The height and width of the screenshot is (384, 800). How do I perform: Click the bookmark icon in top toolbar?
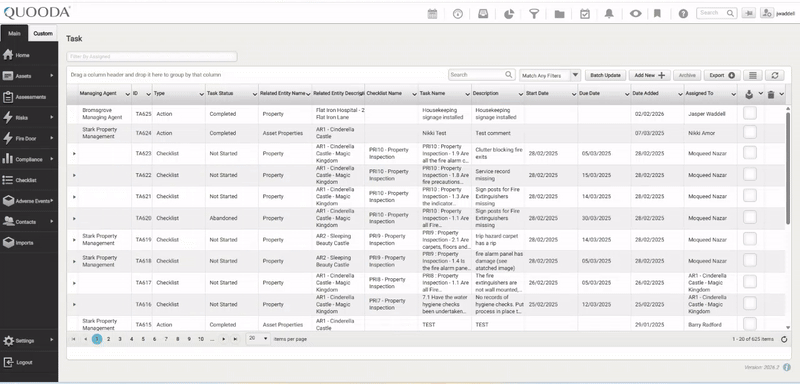tap(657, 14)
